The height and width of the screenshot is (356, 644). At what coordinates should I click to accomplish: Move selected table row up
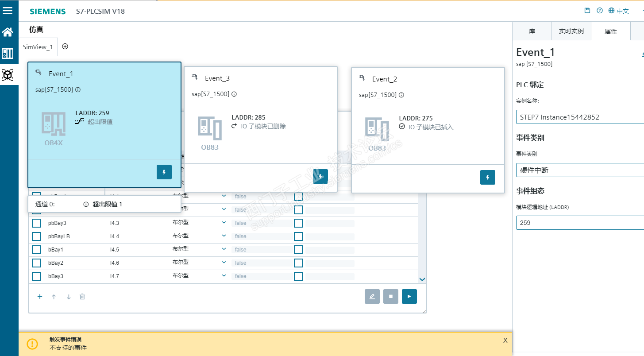point(54,297)
